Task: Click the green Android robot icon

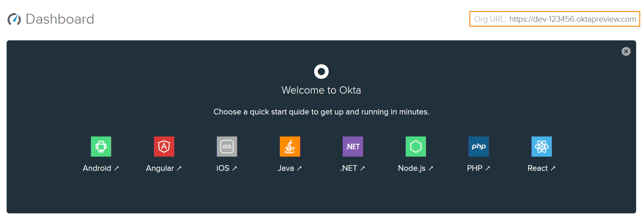Action: pos(101,146)
